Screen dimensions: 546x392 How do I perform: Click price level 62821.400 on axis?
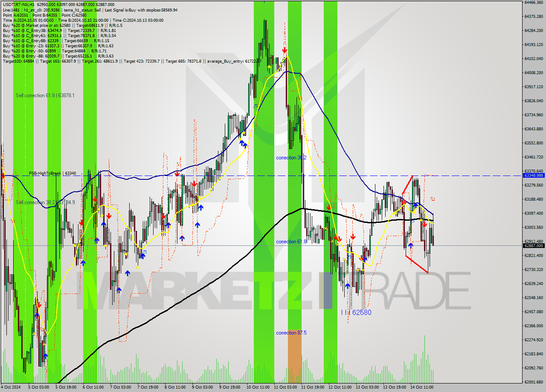coord(533,255)
